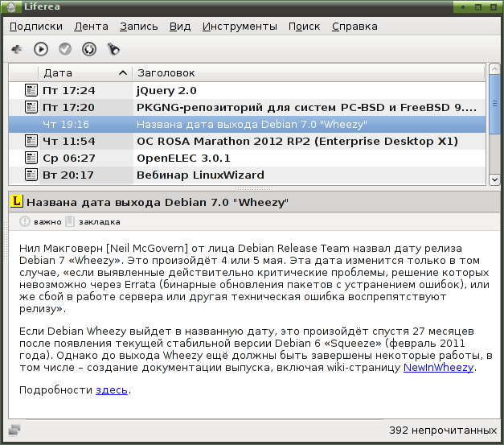Open the Вид menu

[180, 27]
